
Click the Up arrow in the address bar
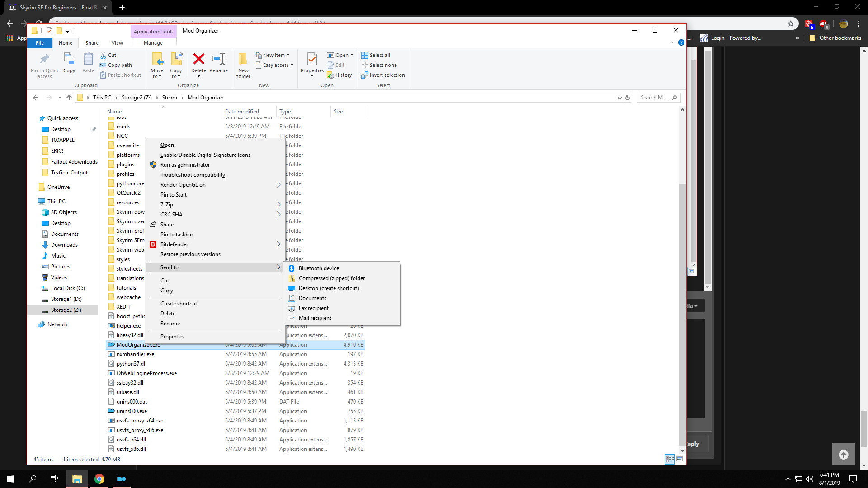click(69, 98)
